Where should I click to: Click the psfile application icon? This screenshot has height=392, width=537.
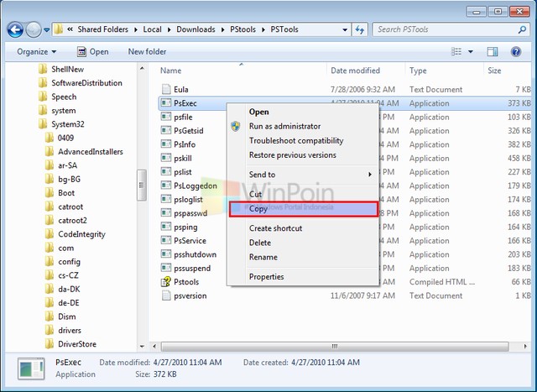(x=166, y=117)
